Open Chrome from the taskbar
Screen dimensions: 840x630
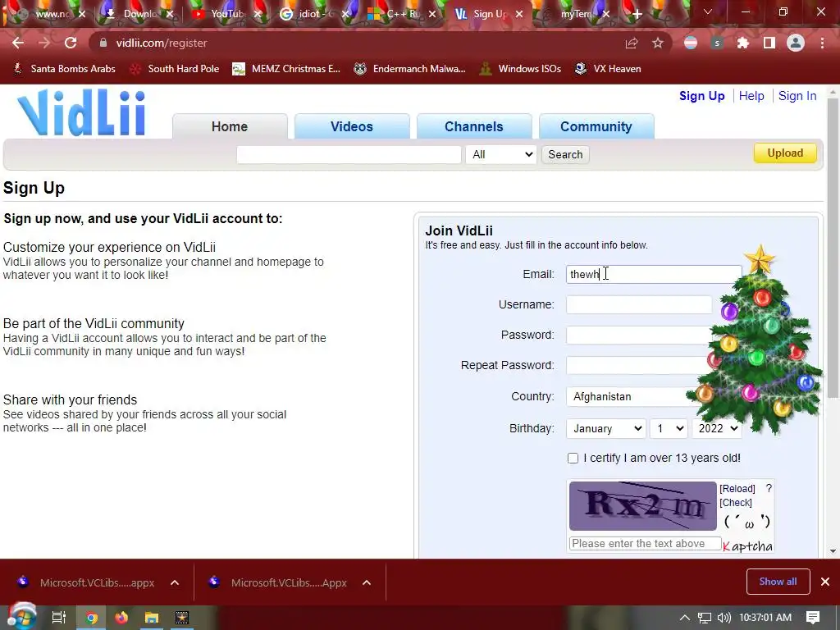[92, 618]
